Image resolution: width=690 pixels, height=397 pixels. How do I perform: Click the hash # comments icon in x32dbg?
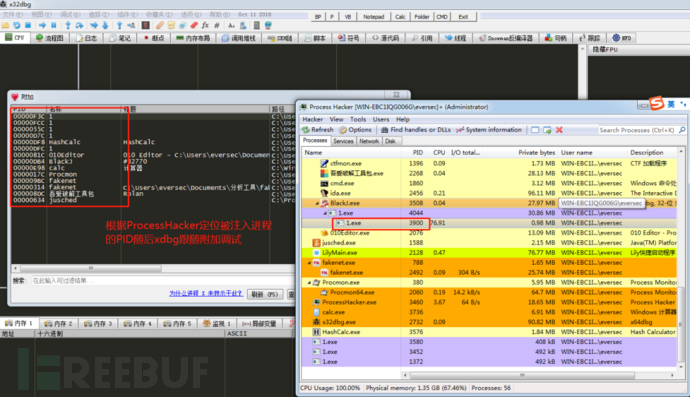pyautogui.click(x=217, y=26)
